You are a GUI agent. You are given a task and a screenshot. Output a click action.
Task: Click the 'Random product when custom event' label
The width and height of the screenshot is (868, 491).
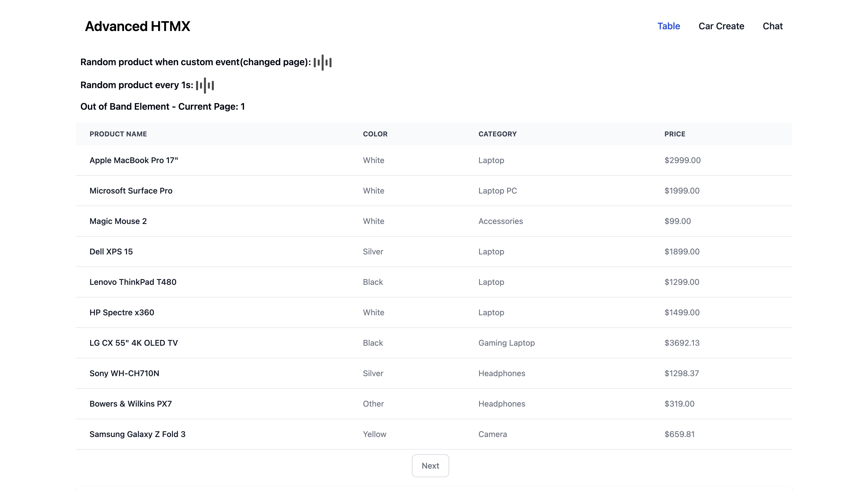coord(195,62)
